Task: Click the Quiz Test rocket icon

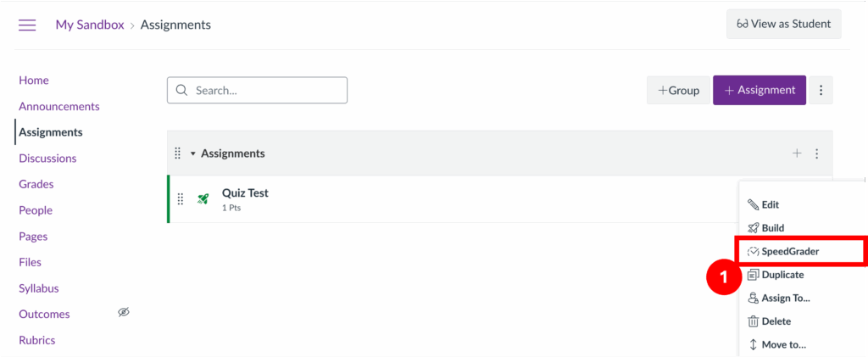Action: tap(203, 199)
